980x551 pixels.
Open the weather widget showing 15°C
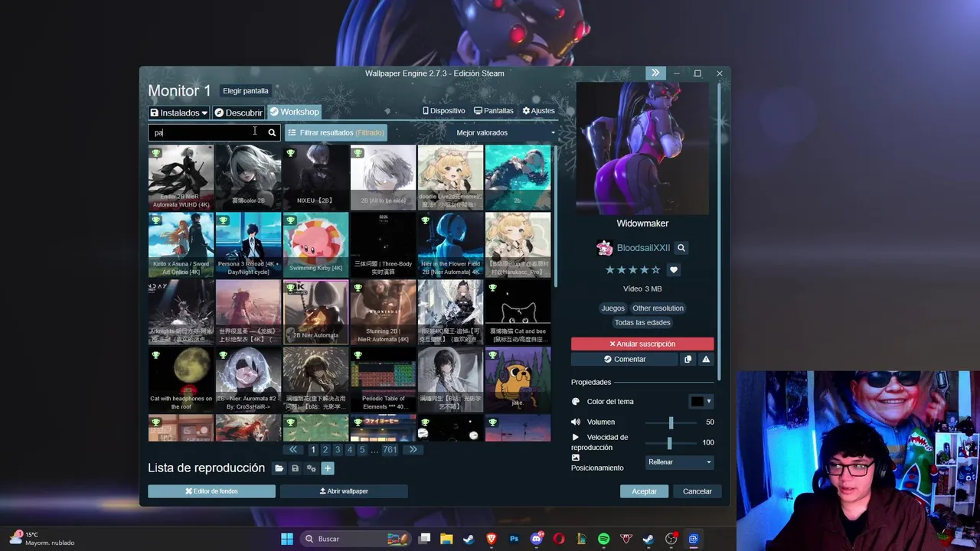[42, 539]
